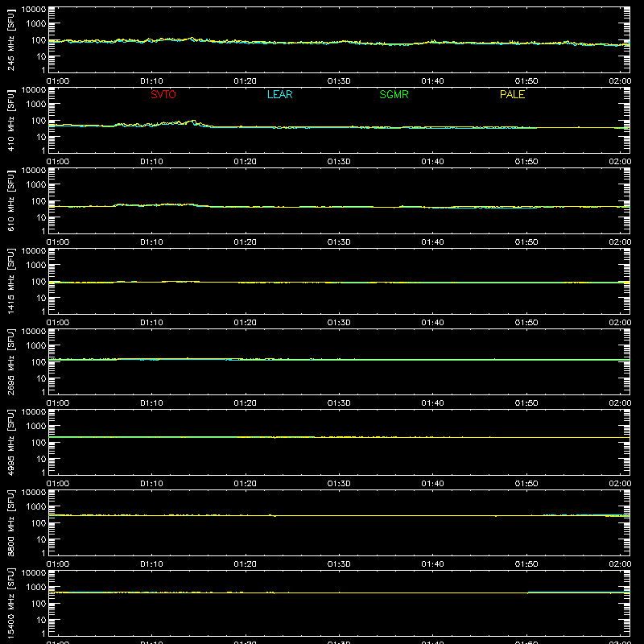
Task: Select the 8800 MHz [SFU] axis title
Action: 10,522
